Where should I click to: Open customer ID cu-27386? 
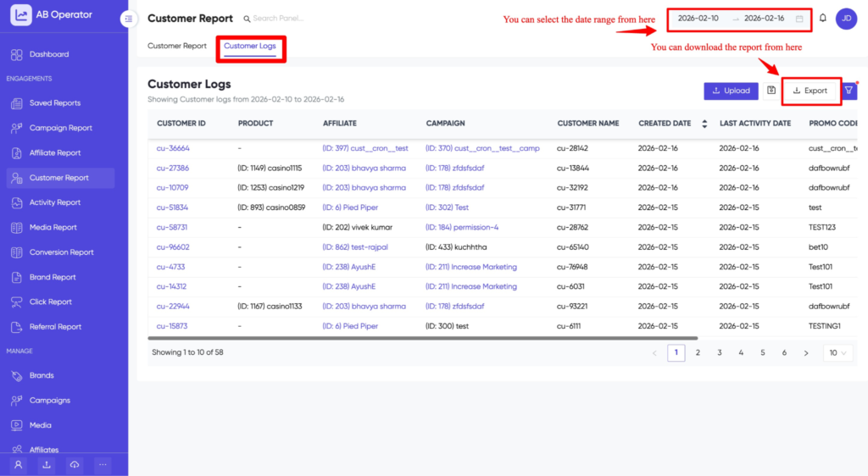pos(172,168)
